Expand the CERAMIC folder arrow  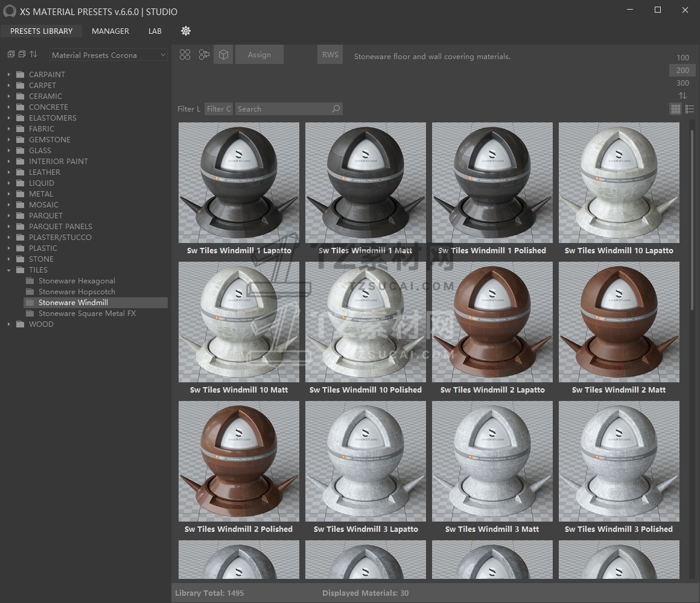[8, 96]
